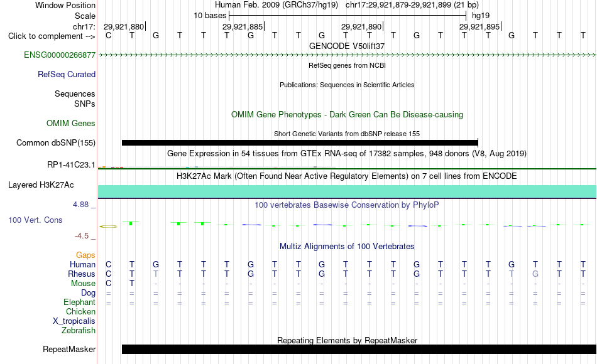597x364 pixels.
Task: Click the Dog species label
Action: (x=89, y=293)
